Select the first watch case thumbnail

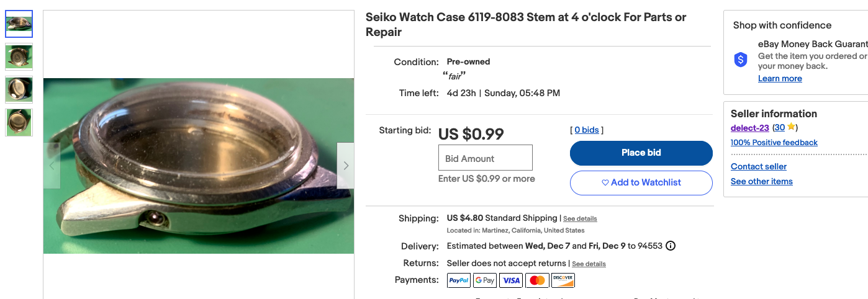[19, 24]
